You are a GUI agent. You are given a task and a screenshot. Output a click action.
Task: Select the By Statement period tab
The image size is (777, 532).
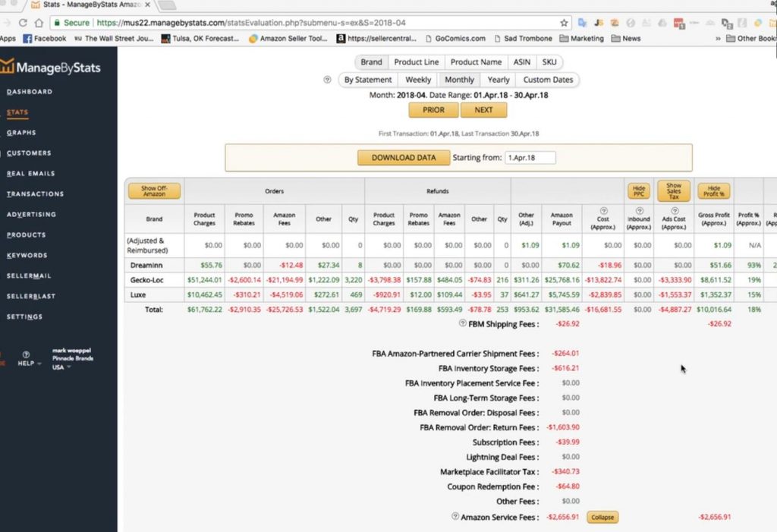click(x=368, y=80)
